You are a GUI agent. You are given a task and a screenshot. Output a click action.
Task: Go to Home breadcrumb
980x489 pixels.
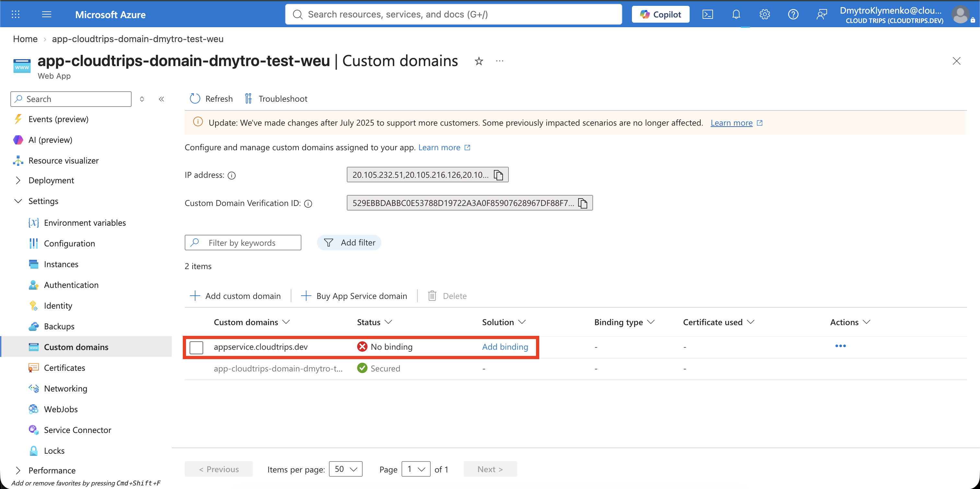[x=25, y=39]
